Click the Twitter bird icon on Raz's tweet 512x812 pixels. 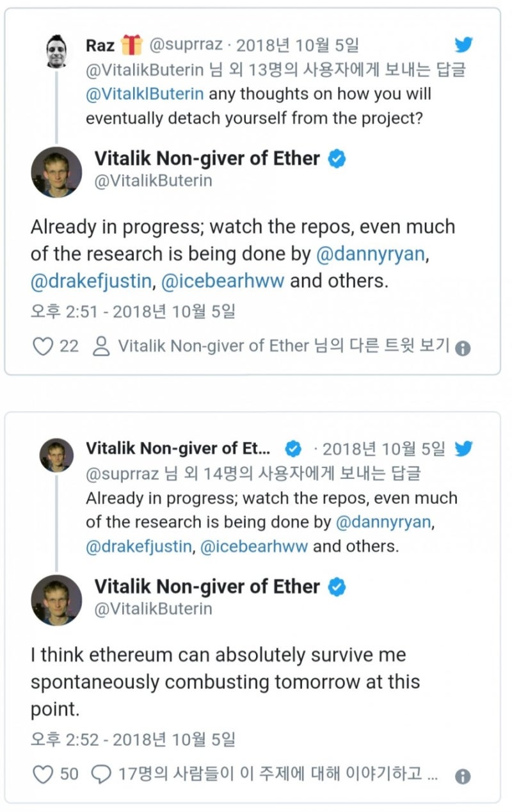[x=464, y=45]
